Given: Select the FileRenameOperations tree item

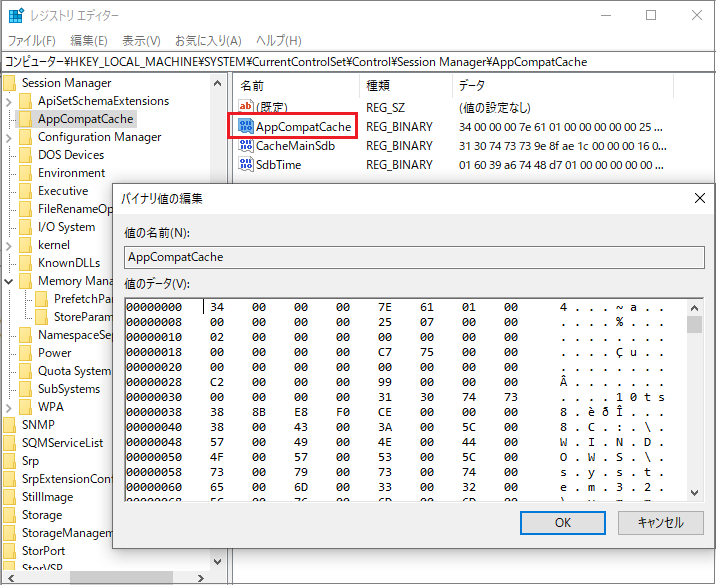Looking at the screenshot, I should (75, 209).
